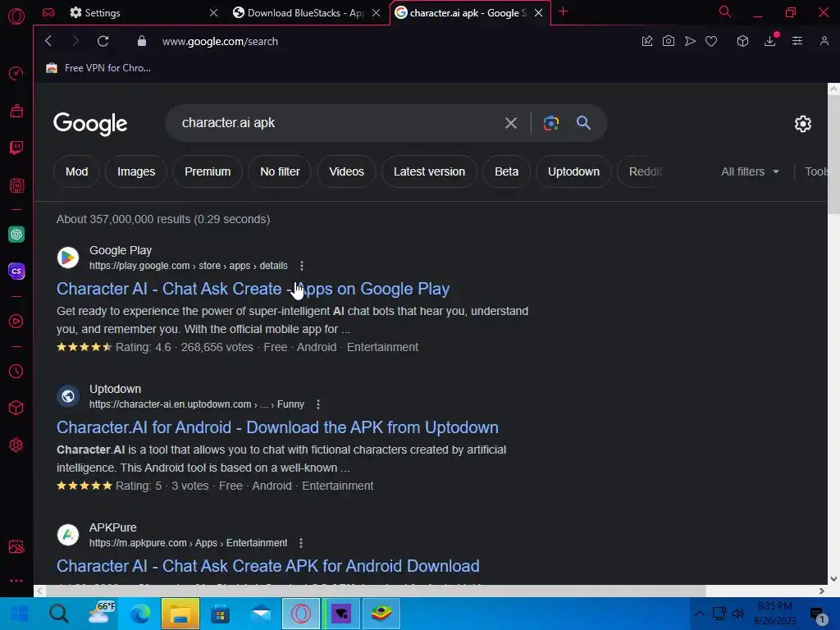Open the image panel icon near sidebar bottom
The image size is (840, 630).
click(x=16, y=546)
